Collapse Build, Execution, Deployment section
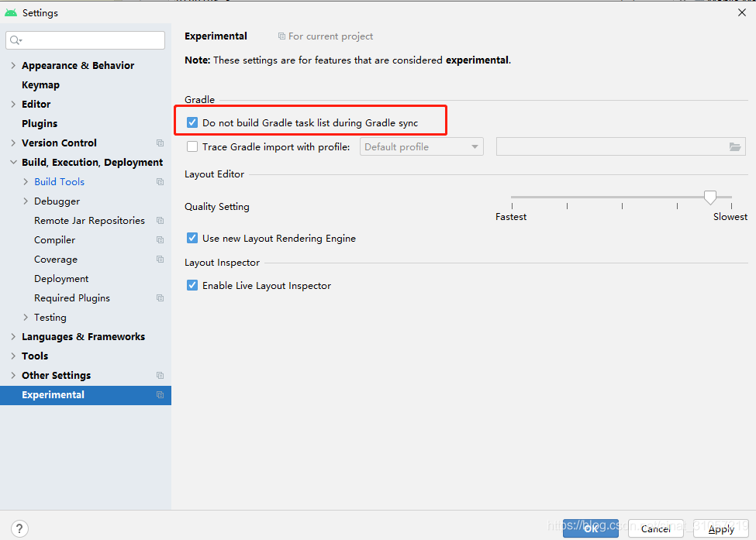Image resolution: width=756 pixels, height=540 pixels. tap(13, 163)
